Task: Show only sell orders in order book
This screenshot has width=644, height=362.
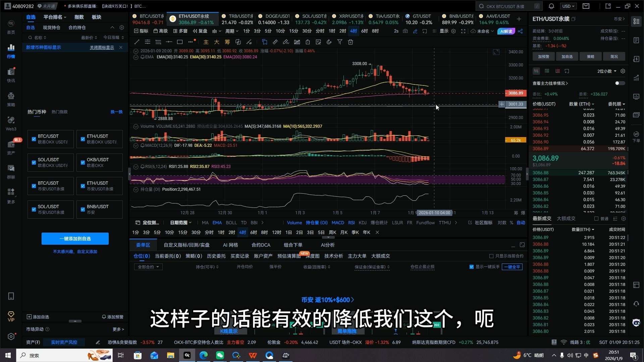Action: pos(557,71)
